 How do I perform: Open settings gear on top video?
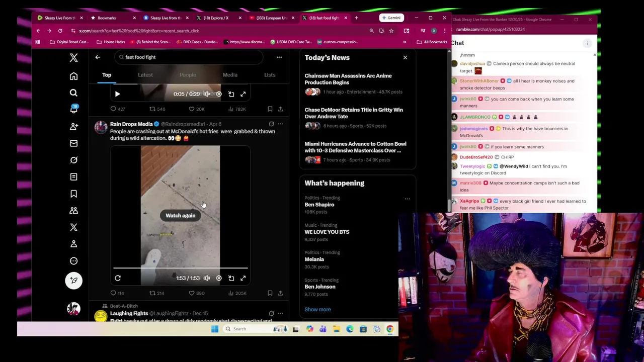[219, 94]
